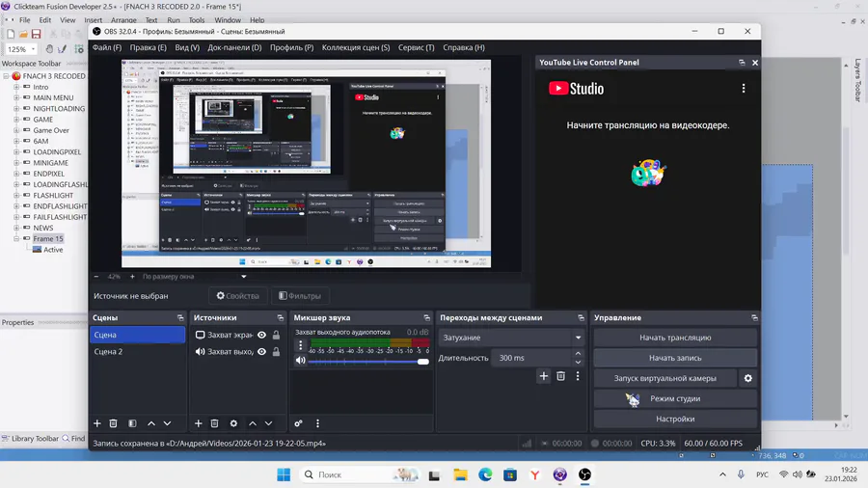Open Настройки button in Controls
Image resolution: width=868 pixels, height=488 pixels.
click(675, 419)
